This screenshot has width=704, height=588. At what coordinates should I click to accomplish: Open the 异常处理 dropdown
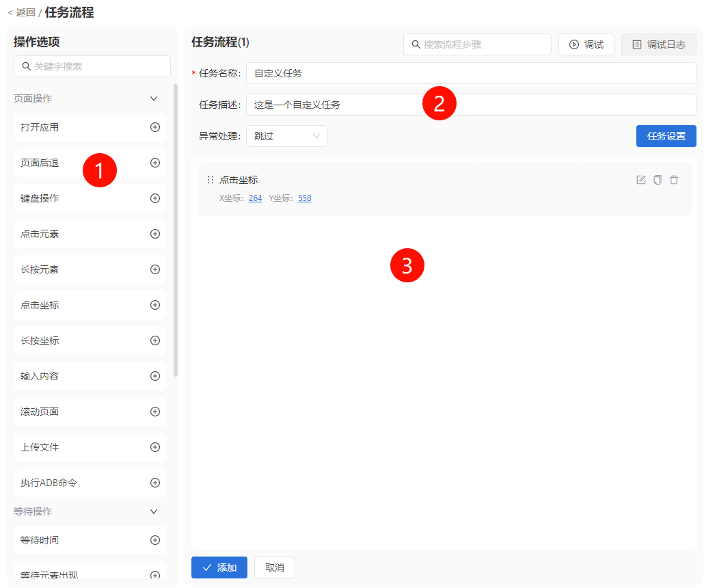coord(286,136)
